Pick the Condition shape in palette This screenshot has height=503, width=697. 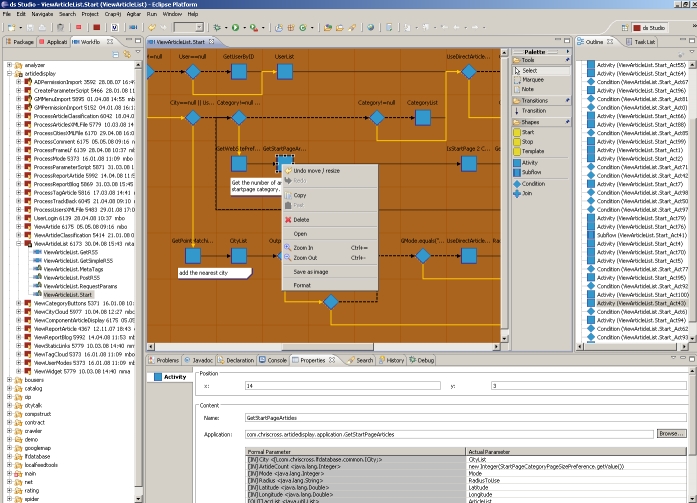pos(534,183)
